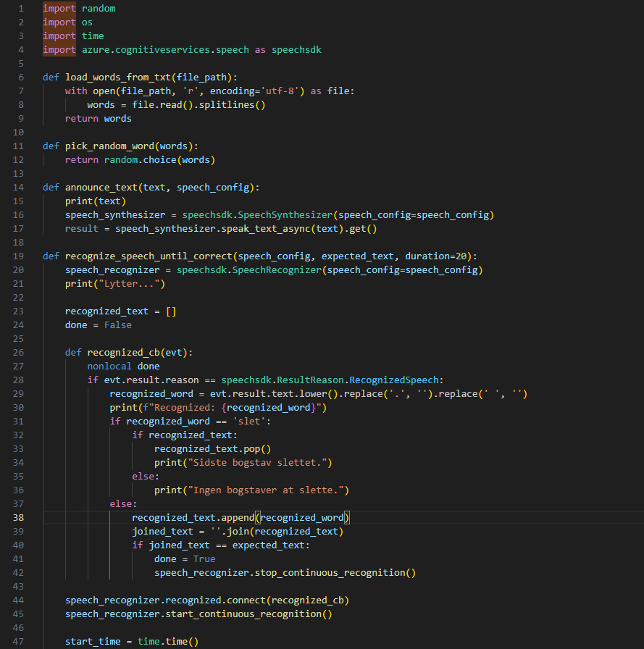Click the 'load_words_from_txt' function name
This screenshot has width=644, height=649.
click(x=118, y=77)
